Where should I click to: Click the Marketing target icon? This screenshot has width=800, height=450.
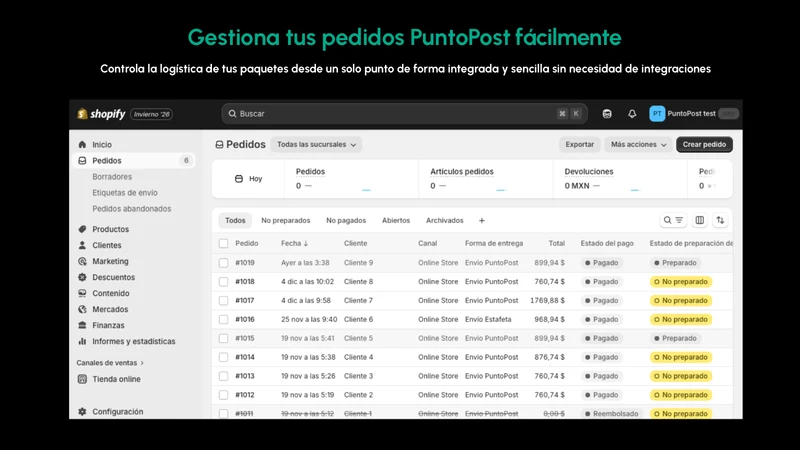(82, 261)
